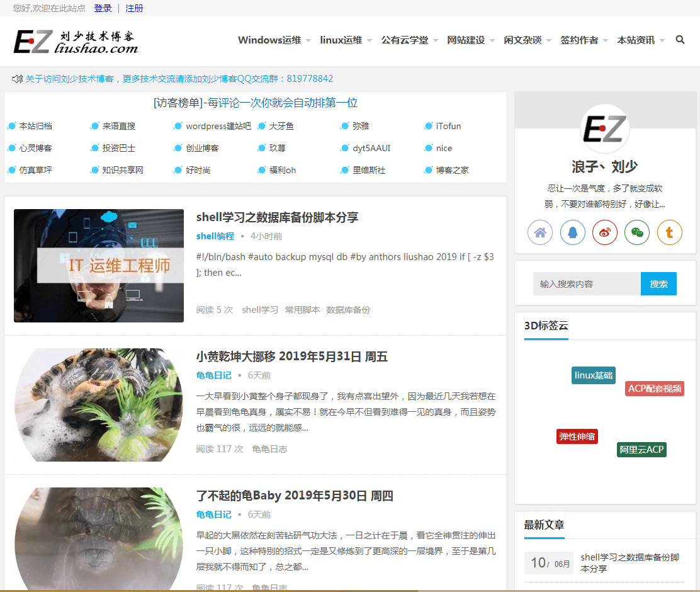
Task: Click the circular EZ avatar above 浪子、刘少
Action: pos(605,128)
